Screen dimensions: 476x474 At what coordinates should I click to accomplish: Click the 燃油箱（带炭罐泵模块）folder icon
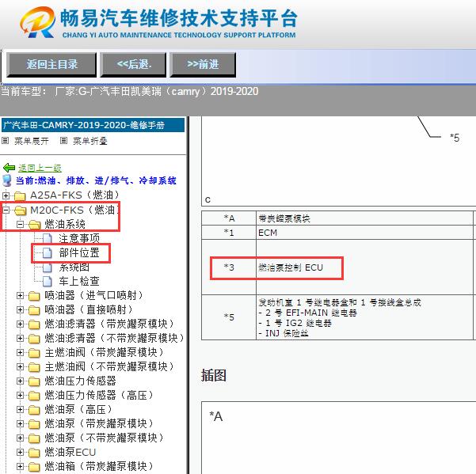pos(34,467)
